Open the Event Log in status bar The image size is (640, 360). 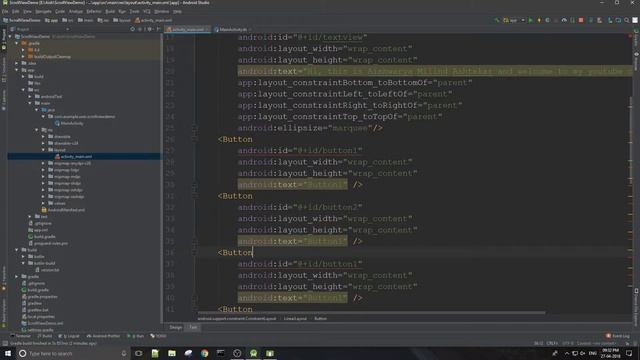618,336
